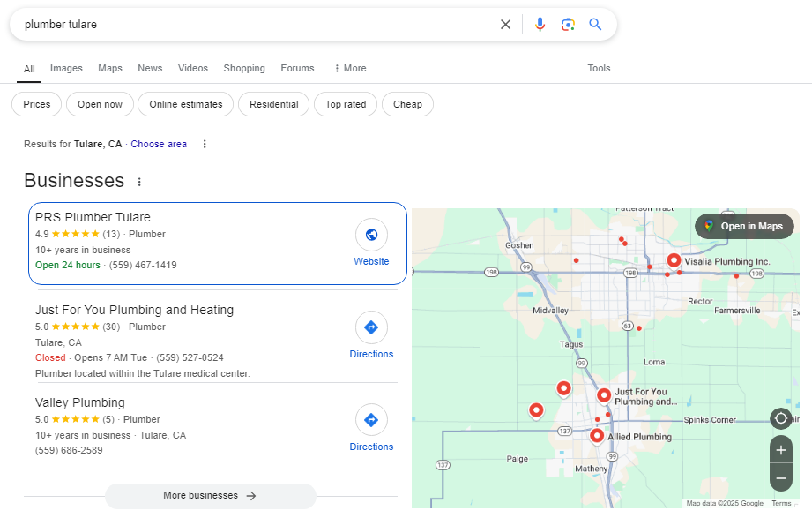
Task: Click the Choose area link
Action: (159, 144)
